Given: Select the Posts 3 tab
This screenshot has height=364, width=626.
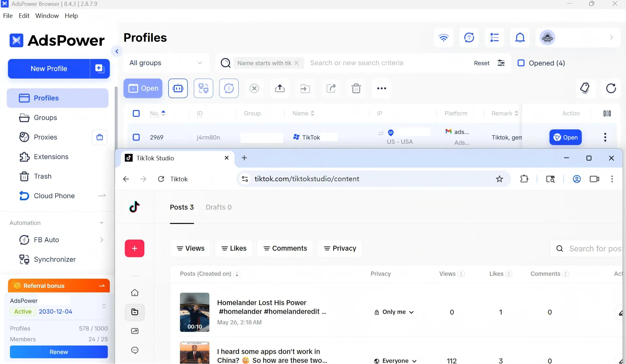Looking at the screenshot, I should pyautogui.click(x=182, y=207).
